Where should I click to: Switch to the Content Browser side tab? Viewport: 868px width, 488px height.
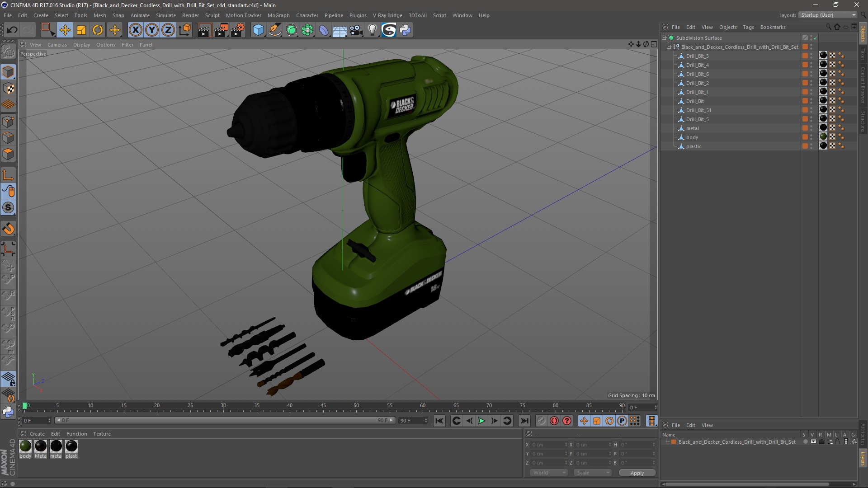tap(863, 85)
